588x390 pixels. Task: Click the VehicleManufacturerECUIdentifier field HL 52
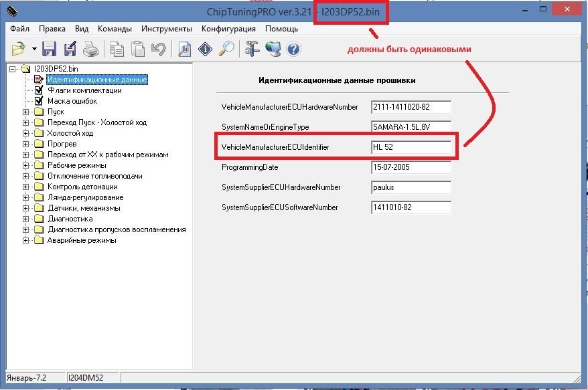coord(411,147)
